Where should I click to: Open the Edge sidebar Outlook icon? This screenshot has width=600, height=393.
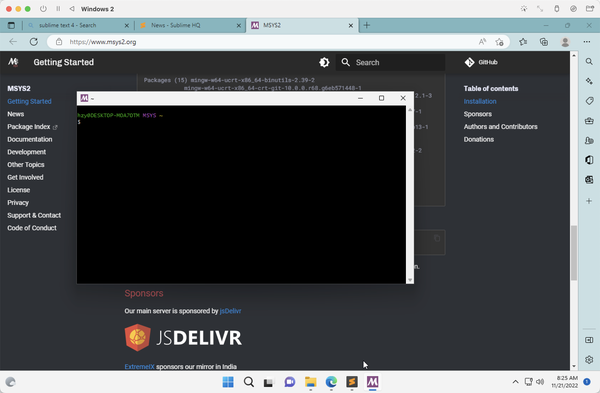(x=589, y=179)
